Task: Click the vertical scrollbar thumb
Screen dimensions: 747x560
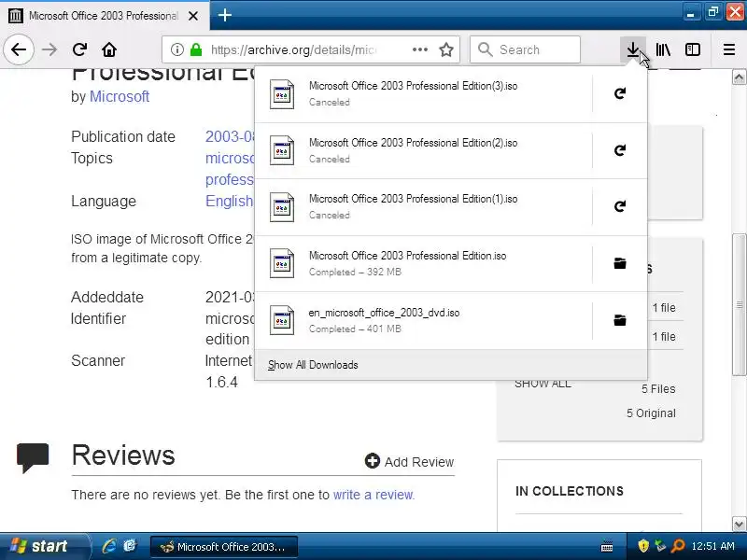Action: pos(739,305)
